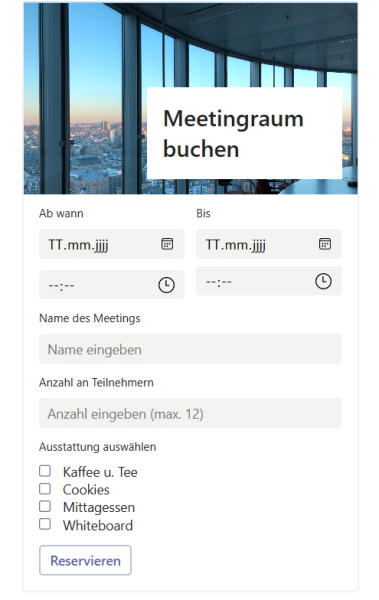Enable the Cookies checkbox
379x600 pixels.
point(45,489)
